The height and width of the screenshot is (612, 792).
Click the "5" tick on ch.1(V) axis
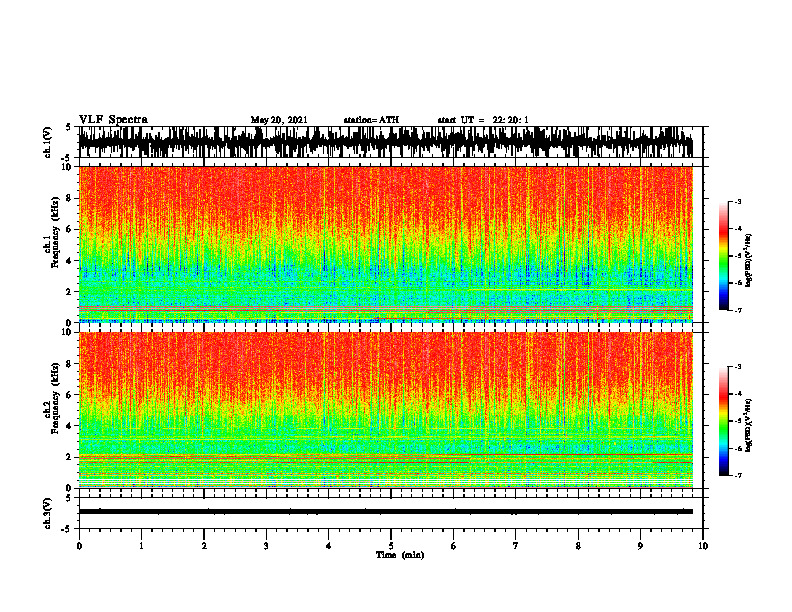[68, 127]
